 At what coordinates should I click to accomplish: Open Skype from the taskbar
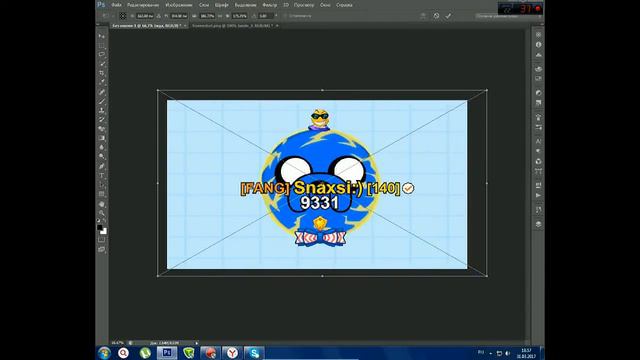tap(254, 353)
